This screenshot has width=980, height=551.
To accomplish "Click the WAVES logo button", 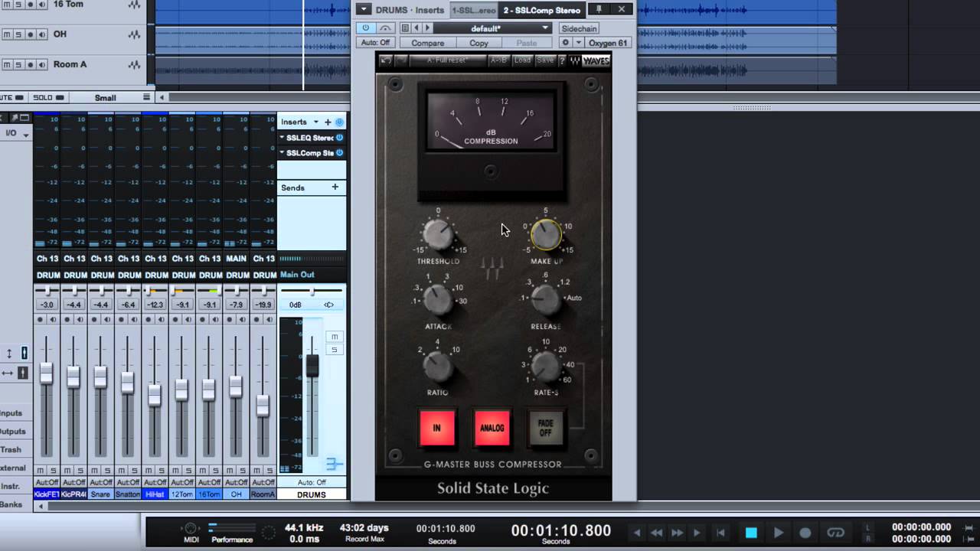I will [595, 60].
